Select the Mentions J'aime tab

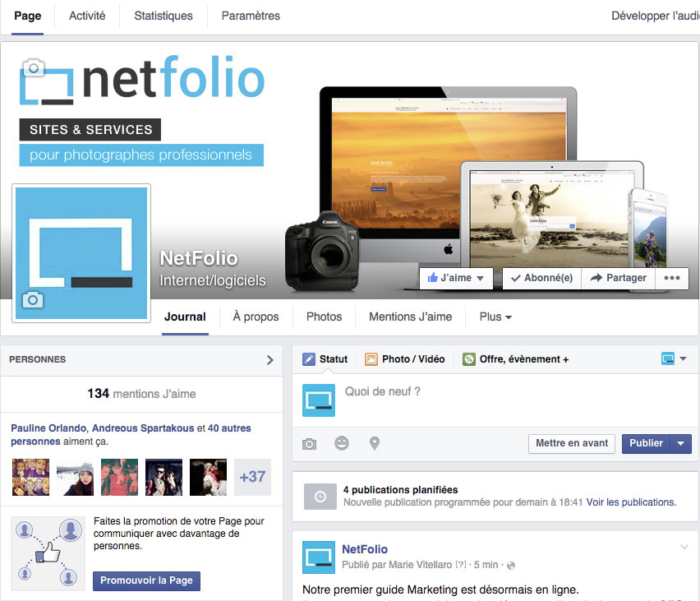410,317
